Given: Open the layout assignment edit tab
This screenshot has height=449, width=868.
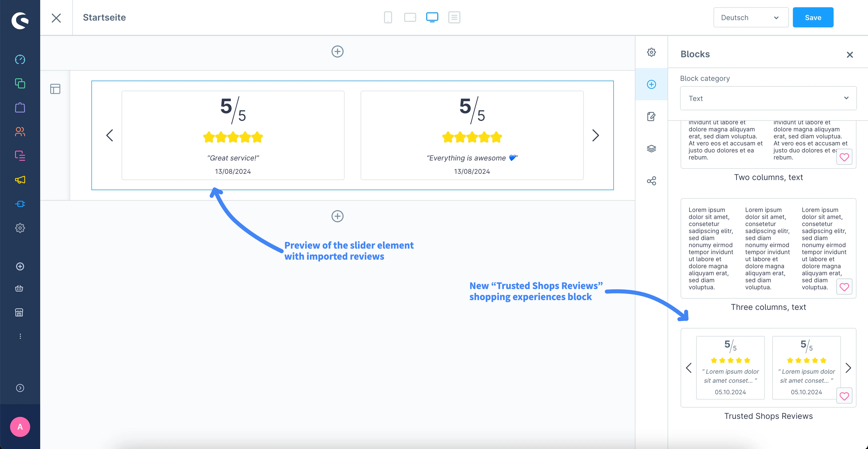Looking at the screenshot, I should pyautogui.click(x=651, y=117).
